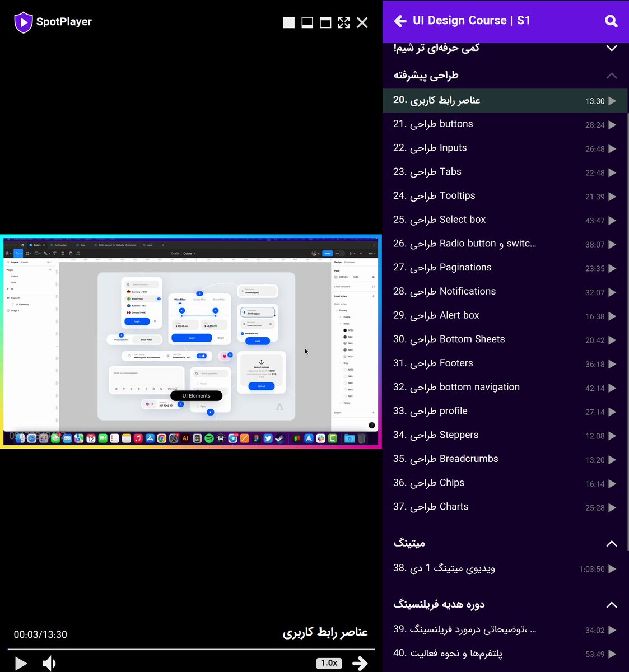The width and height of the screenshot is (629, 672).
Task: Open lesson 40 پلتفرم‌ها و نحوه فعالیت
Action: [505, 654]
